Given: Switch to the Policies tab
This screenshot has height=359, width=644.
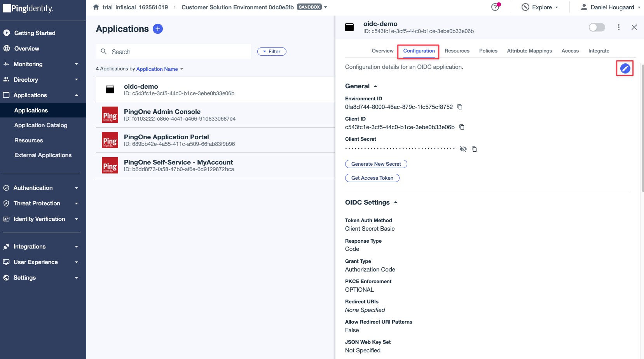Looking at the screenshot, I should coord(488,51).
